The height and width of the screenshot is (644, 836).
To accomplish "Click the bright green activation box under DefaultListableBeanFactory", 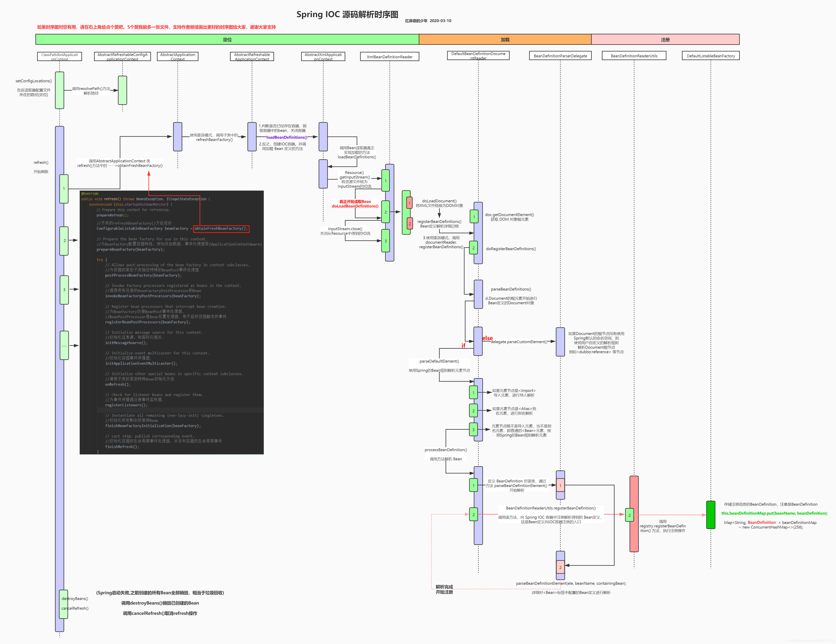I will tap(711, 515).
